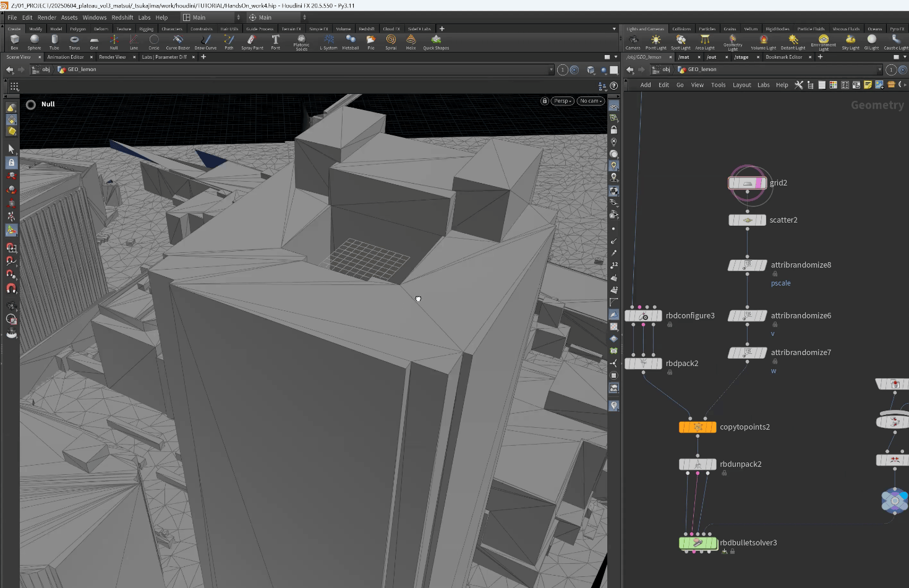Toggle the viewport camera lock icon
Screen dimensions: 909x588
(544, 101)
